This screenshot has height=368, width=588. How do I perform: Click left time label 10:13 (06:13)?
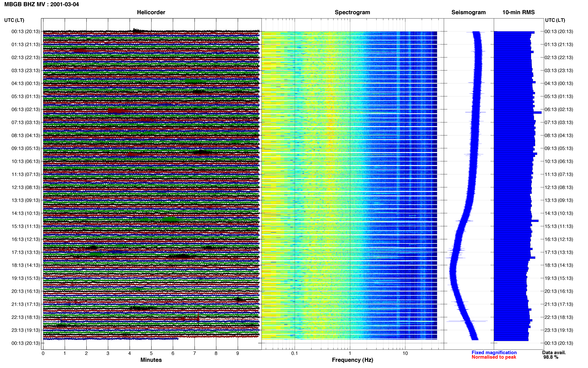tap(26, 161)
